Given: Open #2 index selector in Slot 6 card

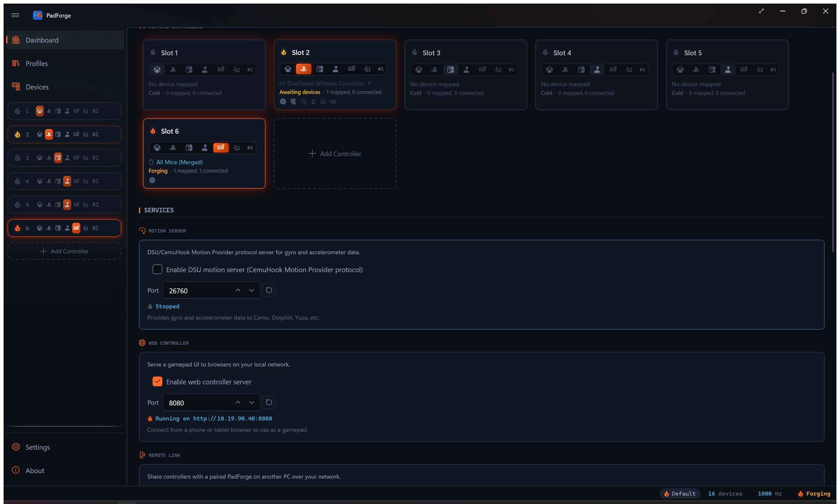Looking at the screenshot, I should click(250, 147).
